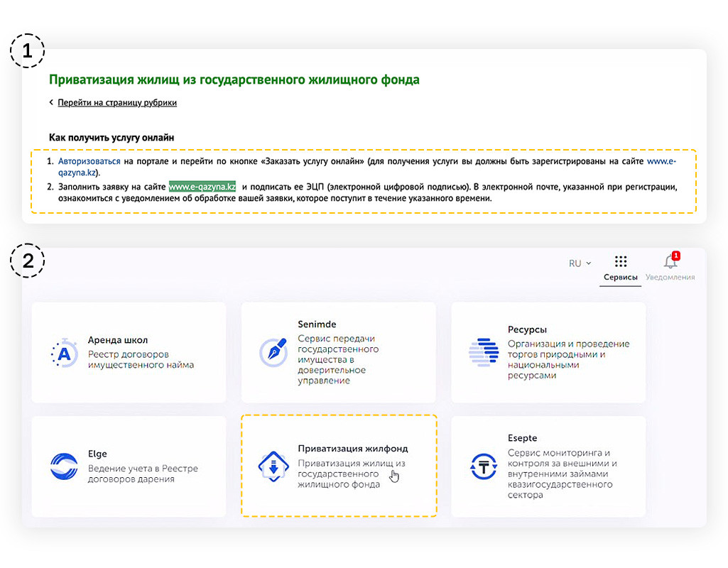728x568 pixels.
Task: Click Сервис передачи государственного имущества description
Action: tap(338, 360)
